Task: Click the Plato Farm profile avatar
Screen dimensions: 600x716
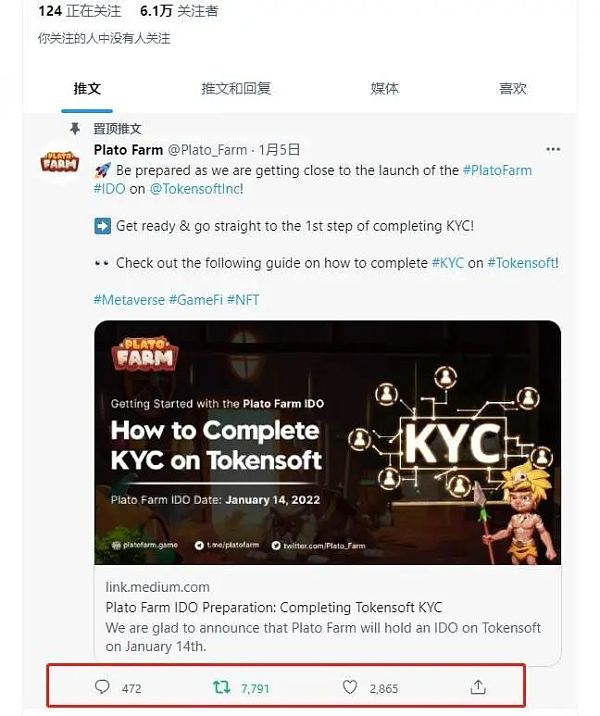Action: [60, 162]
